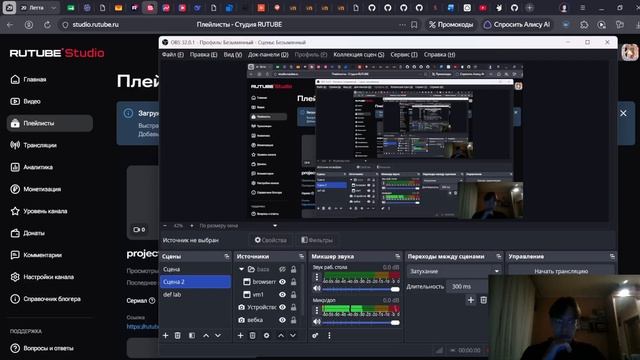Viewport: 640px width, 360px height.
Task: Undock the audio mixer panel via header icon
Action: coord(398,256)
